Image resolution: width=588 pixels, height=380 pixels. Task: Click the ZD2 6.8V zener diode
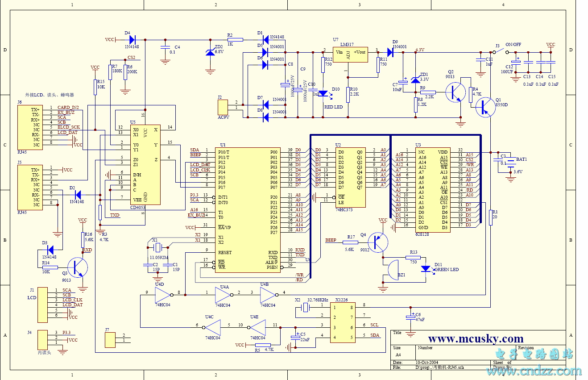pyautogui.click(x=209, y=53)
